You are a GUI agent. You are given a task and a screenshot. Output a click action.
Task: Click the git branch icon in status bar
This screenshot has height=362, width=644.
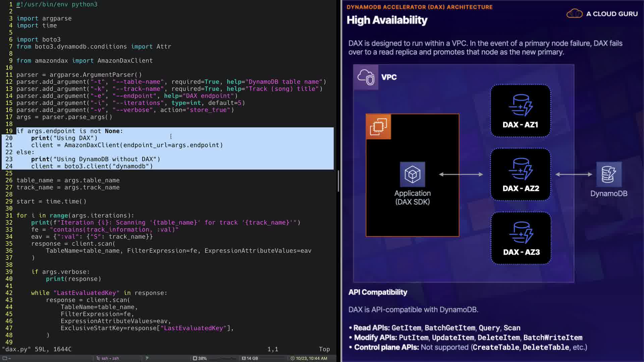[147, 358]
